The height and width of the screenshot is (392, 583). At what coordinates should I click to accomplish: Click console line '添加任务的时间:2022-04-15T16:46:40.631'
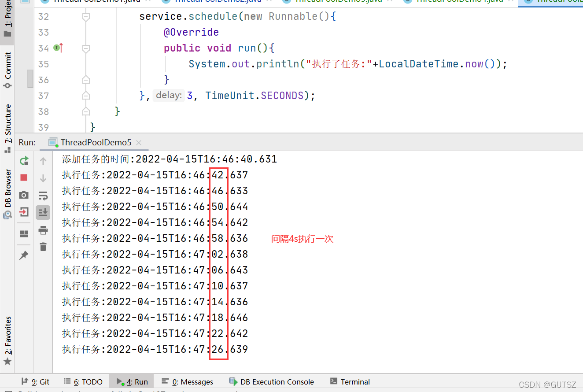[x=170, y=159]
